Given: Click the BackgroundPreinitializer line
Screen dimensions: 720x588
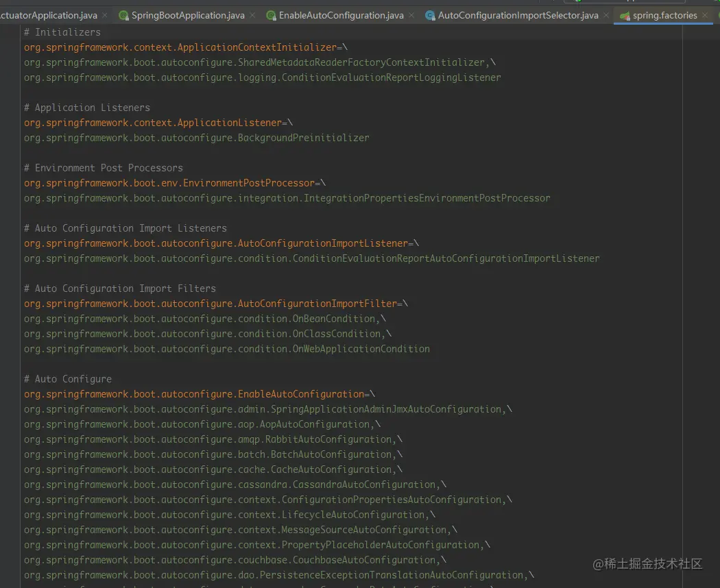Looking at the screenshot, I should [x=197, y=138].
